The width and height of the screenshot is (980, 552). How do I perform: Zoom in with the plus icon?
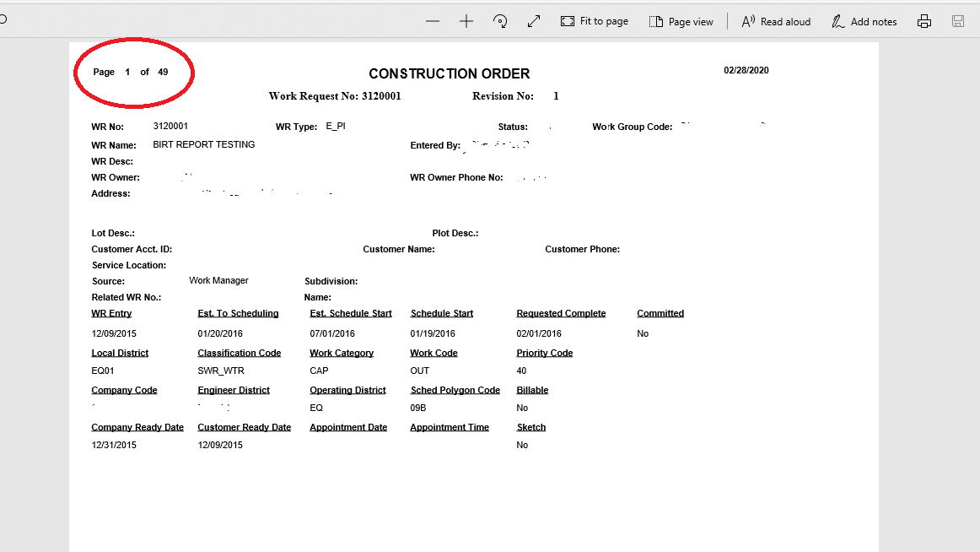click(466, 21)
